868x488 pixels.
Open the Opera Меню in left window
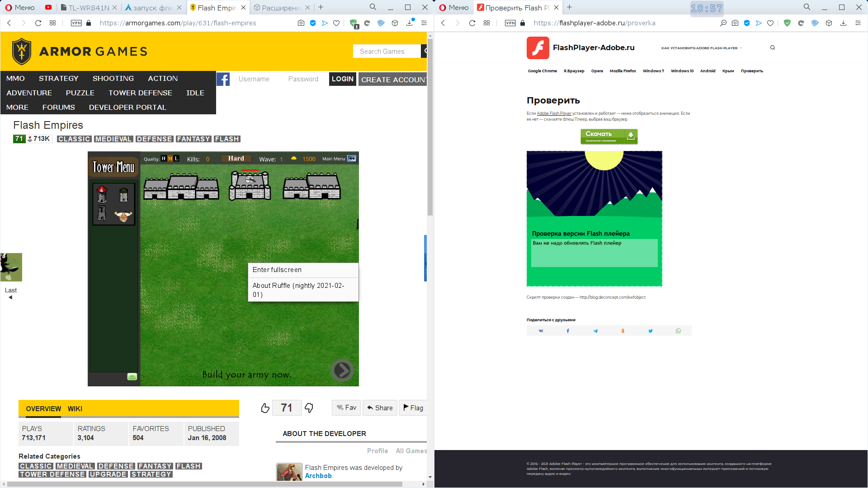coord(20,7)
